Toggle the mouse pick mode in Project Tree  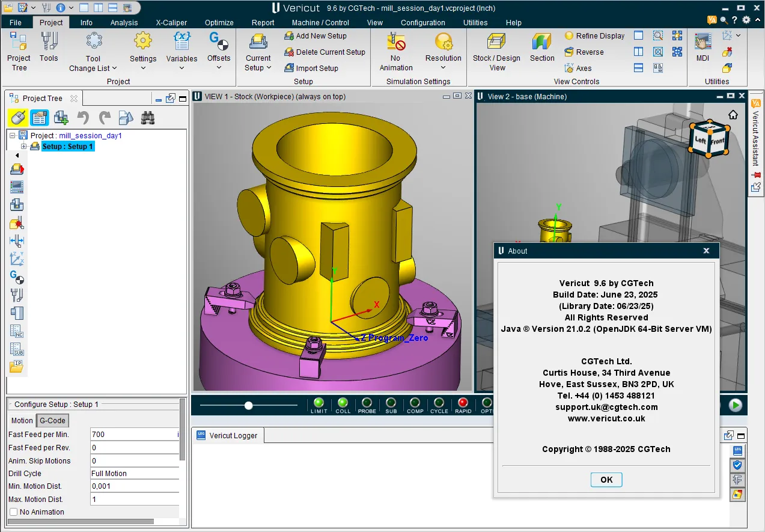click(x=18, y=118)
